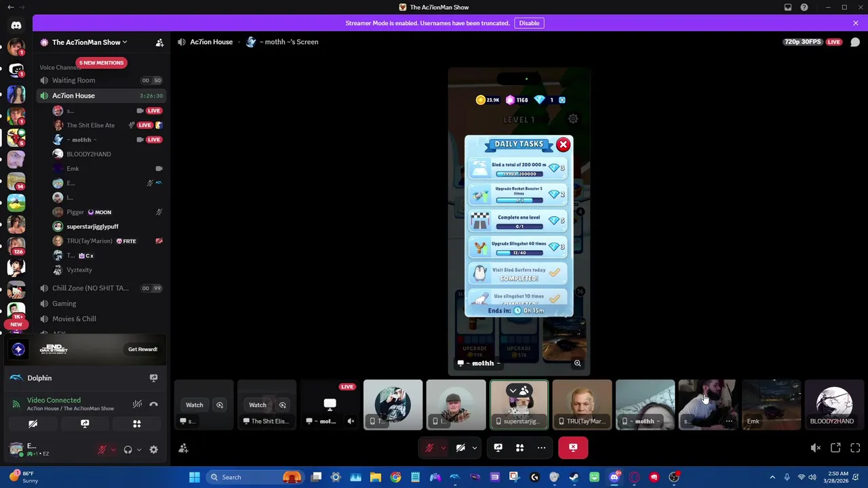Disable Streamer Mode in the banner
Screen dimensions: 868x488
pyautogui.click(x=529, y=23)
